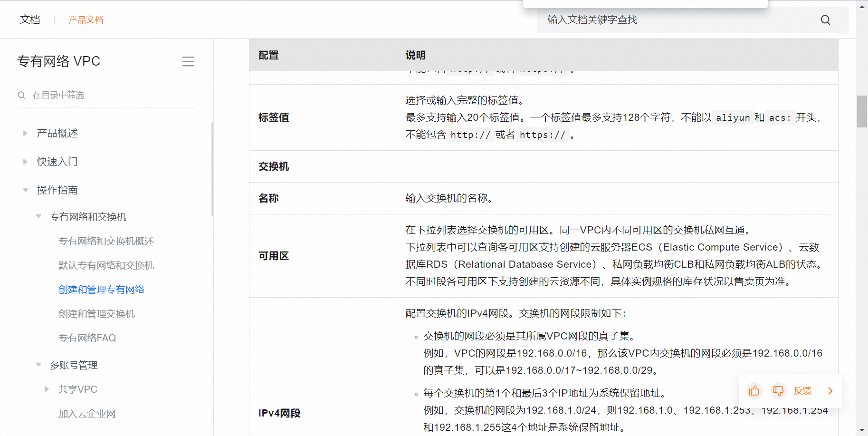Focus the 在目录中筛选 filter field
This screenshot has height=436, width=868.
coord(106,95)
